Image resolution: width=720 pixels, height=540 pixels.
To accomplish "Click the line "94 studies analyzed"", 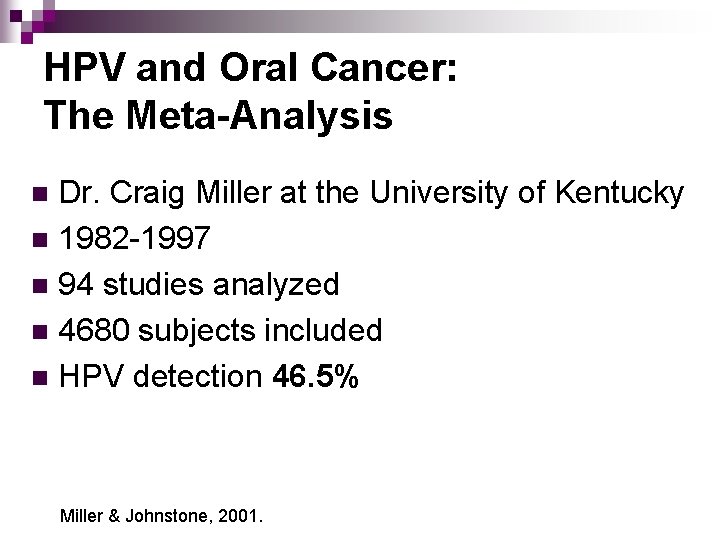I will (199, 285).
